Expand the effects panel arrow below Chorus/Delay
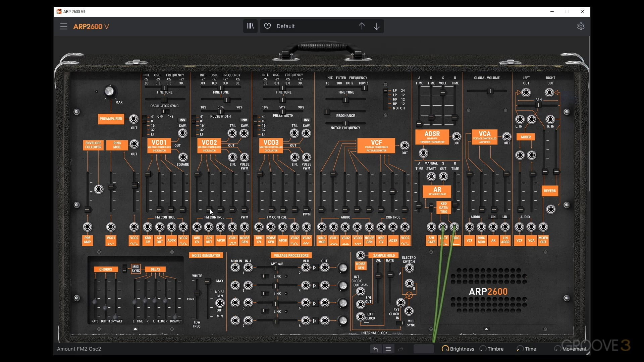The height and width of the screenshot is (362, 644). [135, 329]
